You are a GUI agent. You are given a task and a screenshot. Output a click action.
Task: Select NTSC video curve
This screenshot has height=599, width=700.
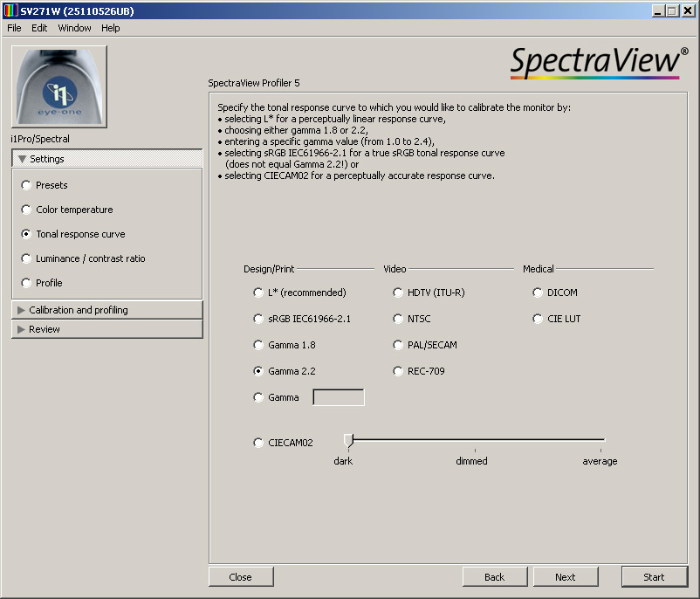[x=398, y=319]
